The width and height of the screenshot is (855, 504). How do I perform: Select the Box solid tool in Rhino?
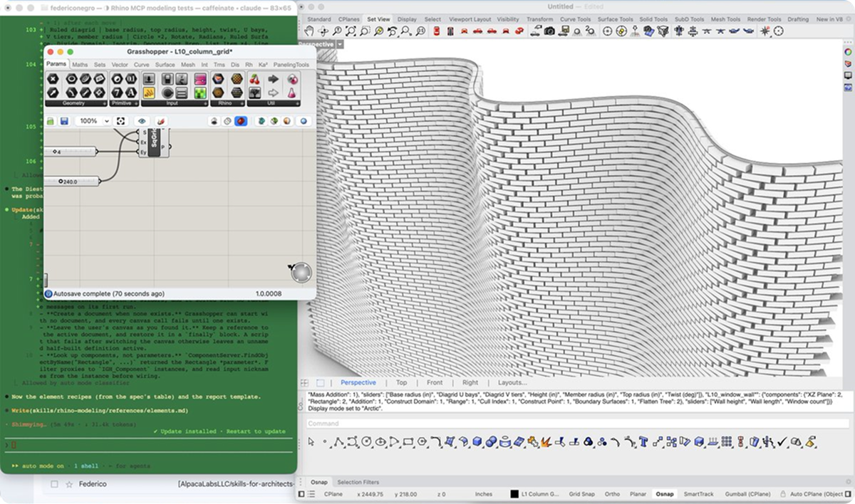tap(477, 442)
